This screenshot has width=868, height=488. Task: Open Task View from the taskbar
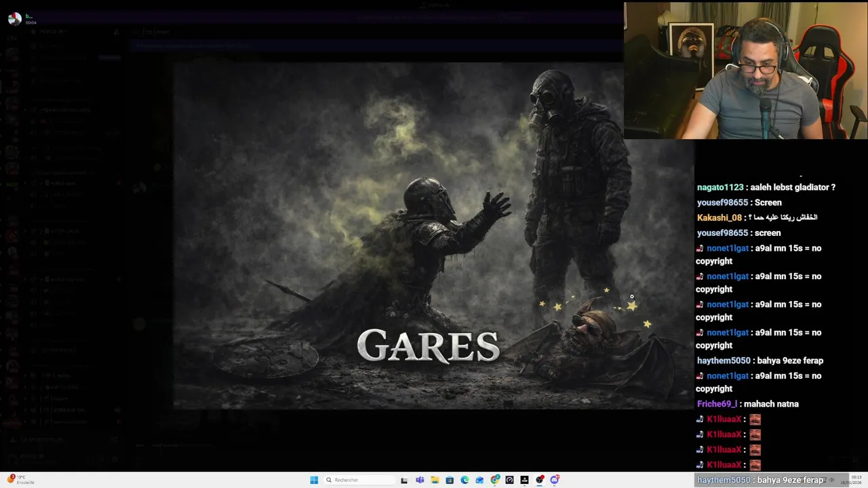404,480
